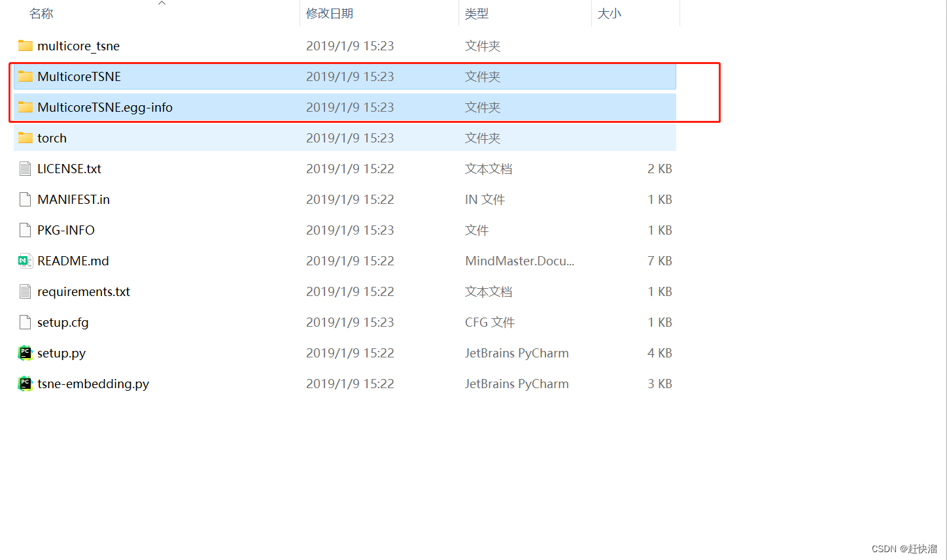Open the multicore_tsne folder icon

point(26,46)
